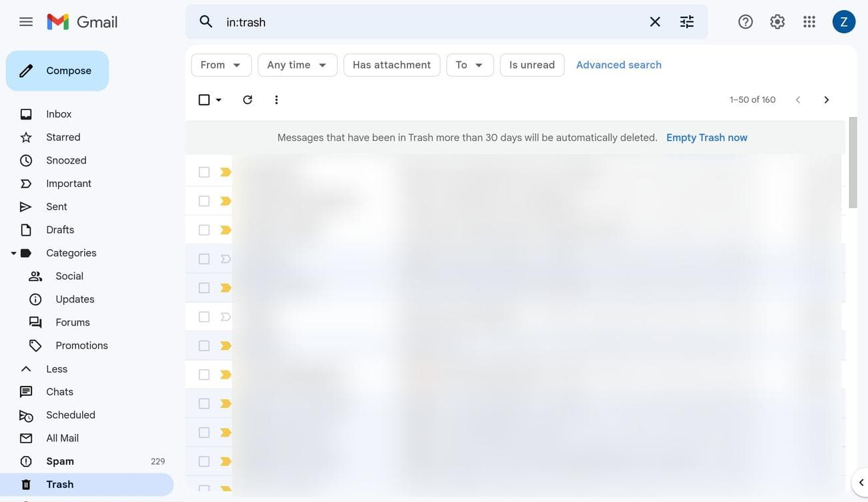Click Empty Trash now

pyautogui.click(x=707, y=136)
